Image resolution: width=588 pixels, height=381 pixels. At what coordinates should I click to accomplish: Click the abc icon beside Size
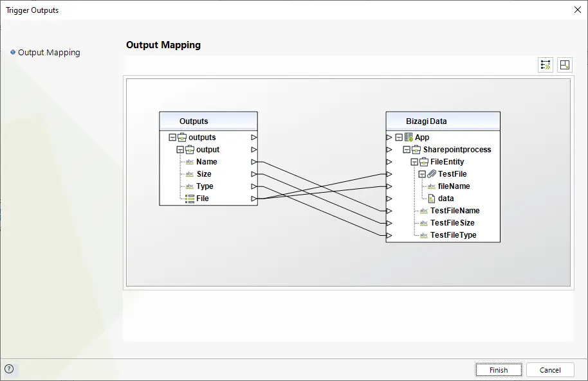point(190,174)
